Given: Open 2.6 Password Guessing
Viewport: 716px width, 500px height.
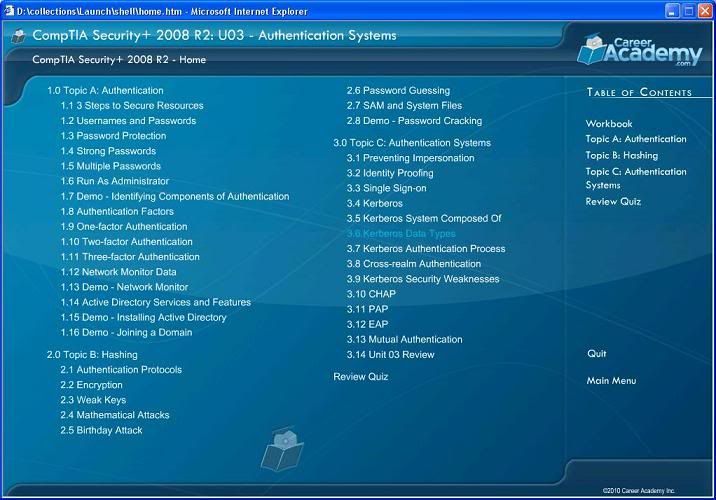Looking at the screenshot, I should pyautogui.click(x=398, y=90).
